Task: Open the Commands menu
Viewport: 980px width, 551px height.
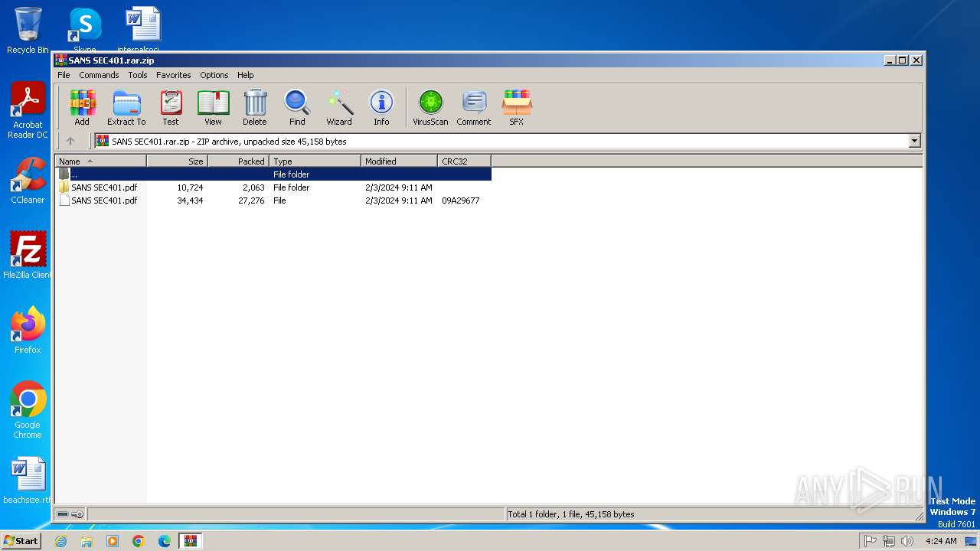Action: tap(99, 75)
